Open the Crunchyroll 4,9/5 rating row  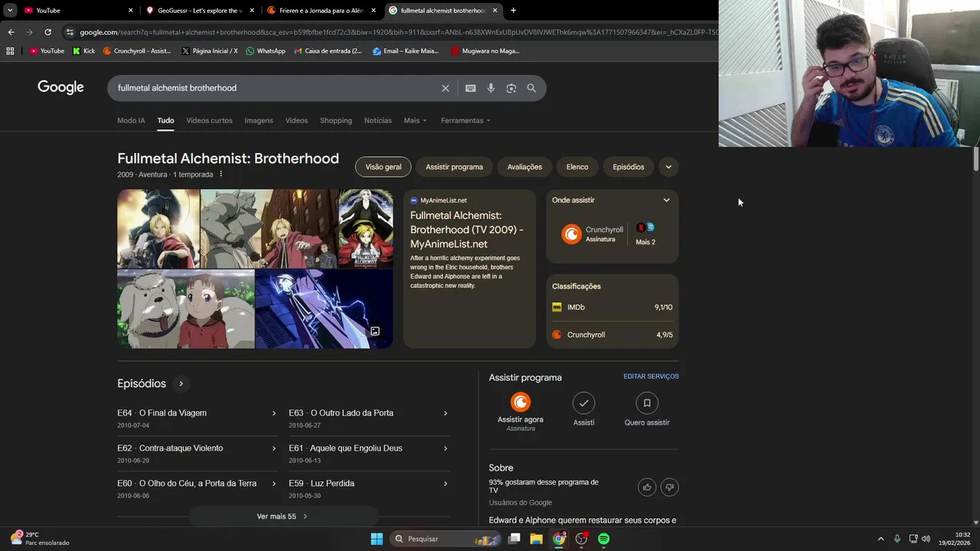[x=612, y=334]
